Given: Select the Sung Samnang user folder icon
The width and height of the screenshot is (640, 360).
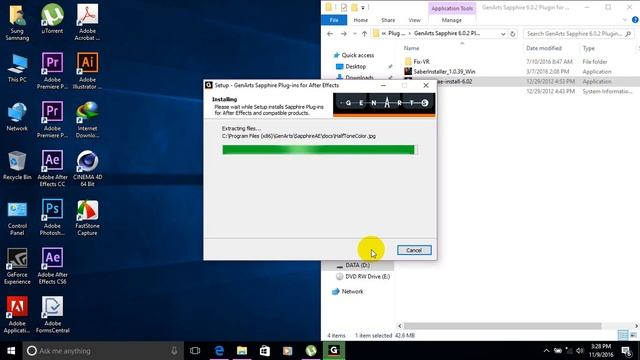Looking at the screenshot, I should 17,22.
